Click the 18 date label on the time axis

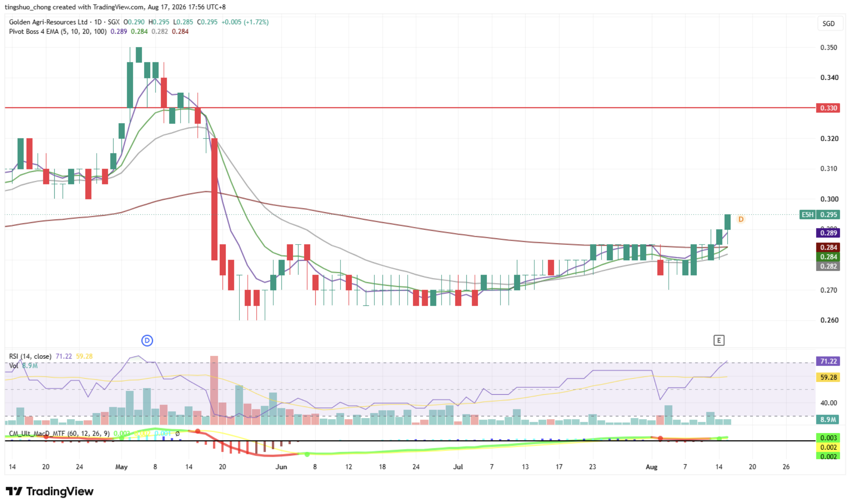[x=382, y=467]
